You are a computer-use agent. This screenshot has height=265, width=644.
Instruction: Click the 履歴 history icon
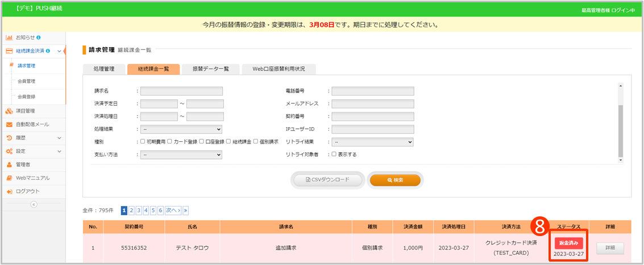pyautogui.click(x=9, y=138)
